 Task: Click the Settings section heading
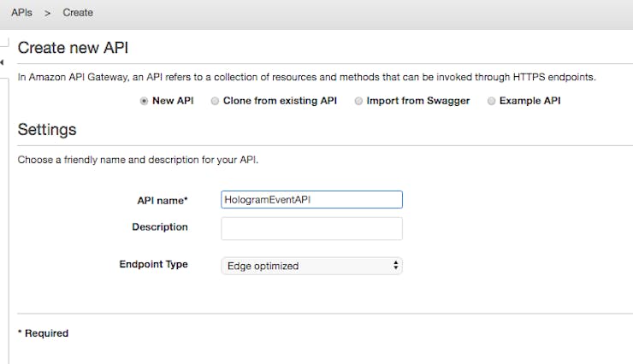click(x=47, y=129)
